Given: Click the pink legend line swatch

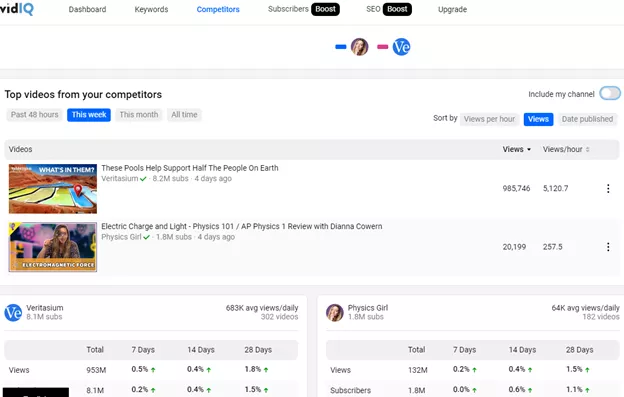Looking at the screenshot, I should pos(382,47).
